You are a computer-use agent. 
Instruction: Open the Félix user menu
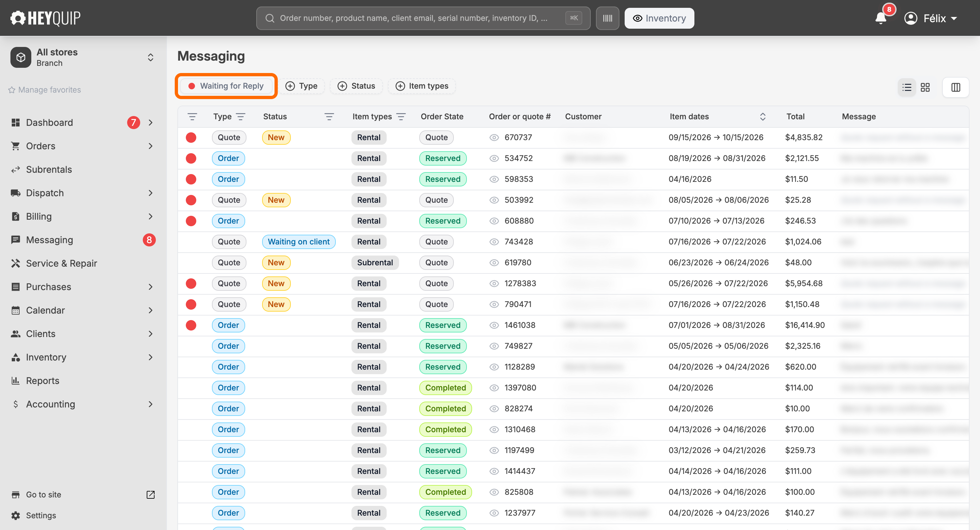pos(930,18)
